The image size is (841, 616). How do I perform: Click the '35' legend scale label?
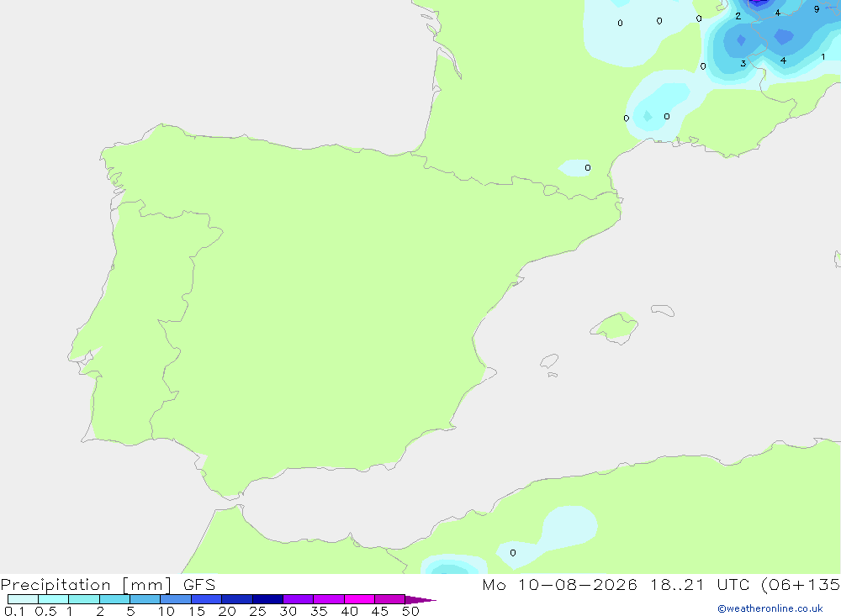pyautogui.click(x=319, y=611)
